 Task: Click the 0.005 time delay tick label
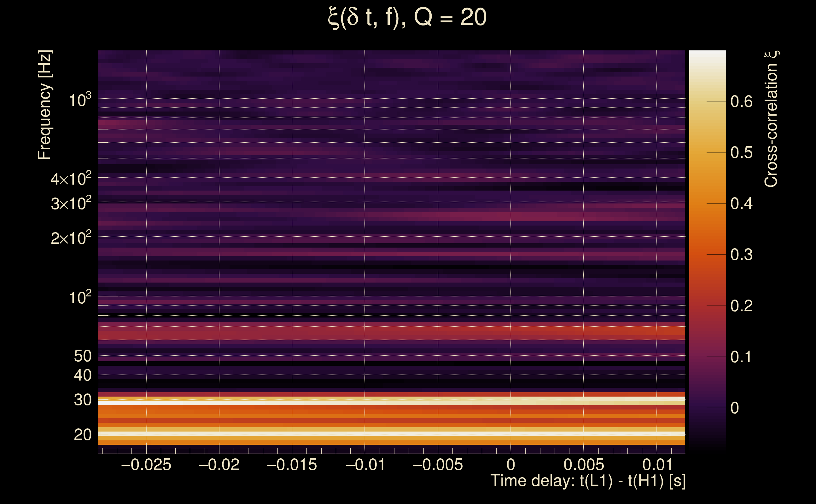584,465
